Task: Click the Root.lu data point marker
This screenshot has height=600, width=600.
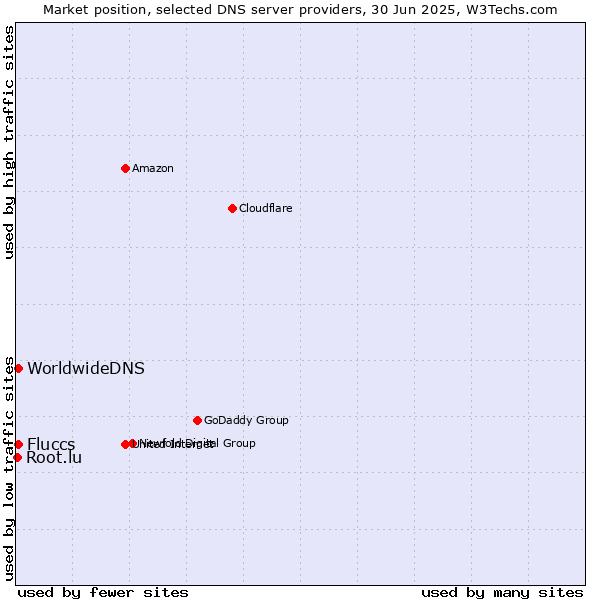Action: pyautogui.click(x=17, y=457)
